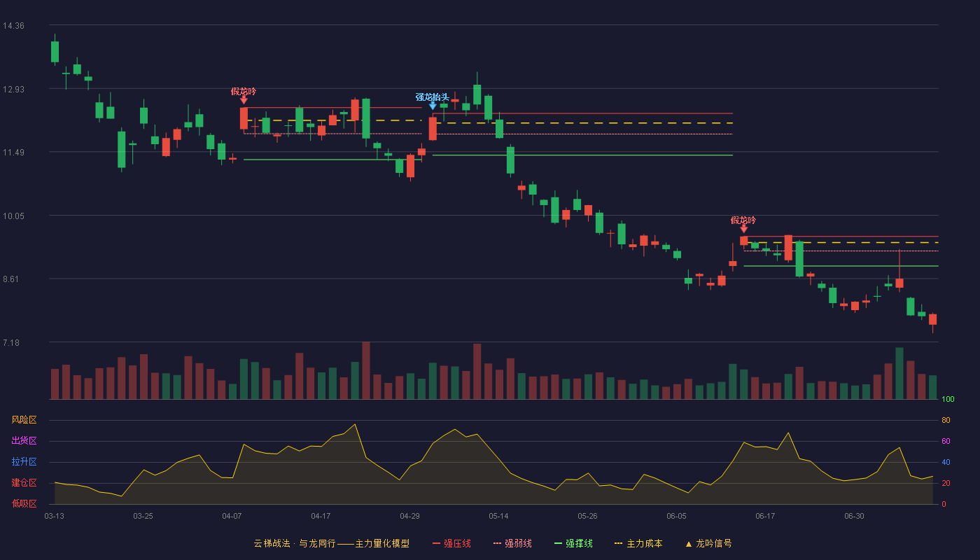Click the last red candlestick on the right
This screenshot has height=560, width=980.
click(932, 319)
